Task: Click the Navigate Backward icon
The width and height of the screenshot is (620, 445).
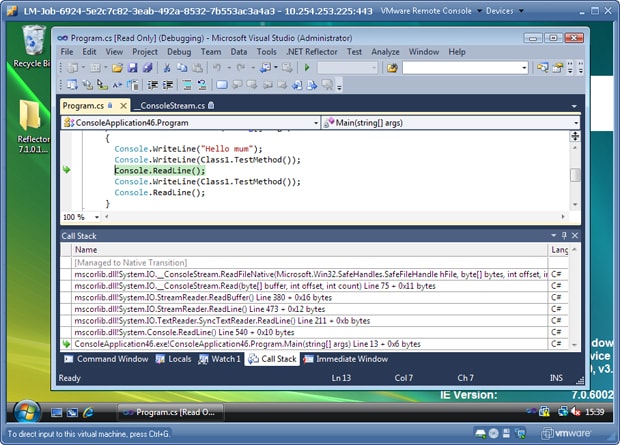Action: pos(265,68)
